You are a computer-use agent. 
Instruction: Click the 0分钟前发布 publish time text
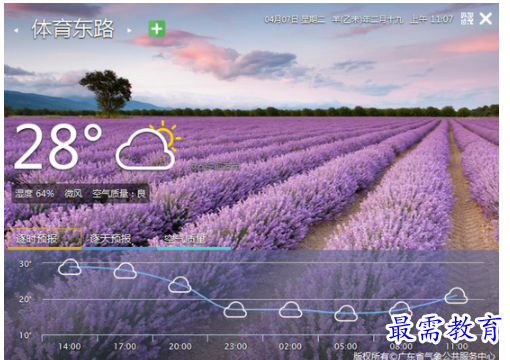point(215,166)
